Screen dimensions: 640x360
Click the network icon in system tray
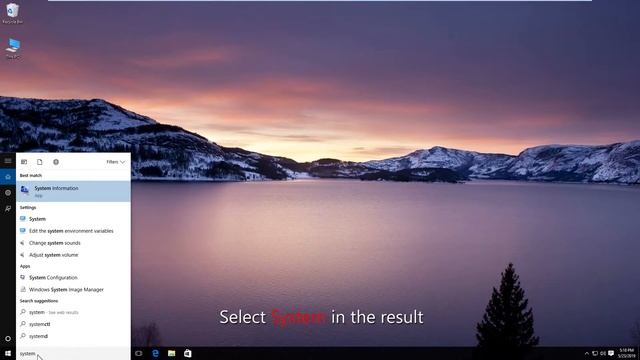[595, 353]
